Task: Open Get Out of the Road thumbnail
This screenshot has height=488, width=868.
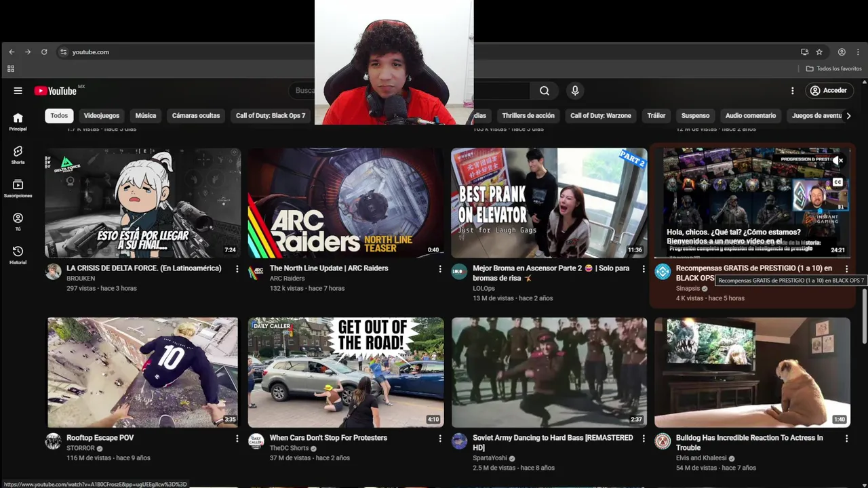Action: click(x=346, y=372)
